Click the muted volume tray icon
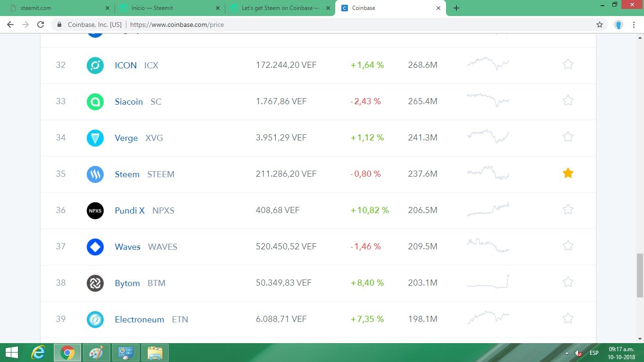 coord(578,353)
